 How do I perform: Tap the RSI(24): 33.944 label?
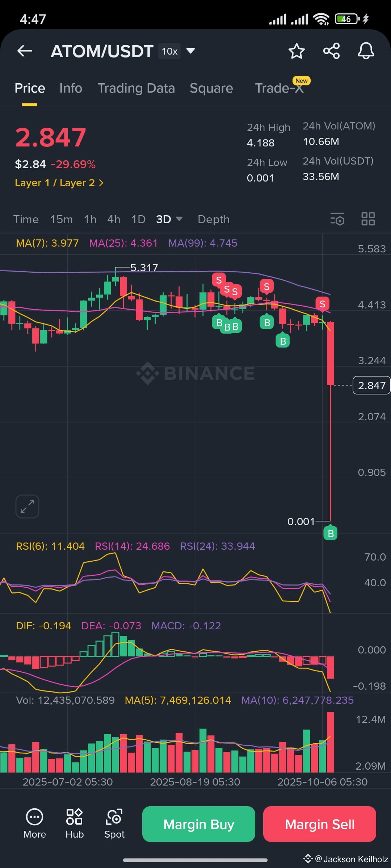pos(218,546)
